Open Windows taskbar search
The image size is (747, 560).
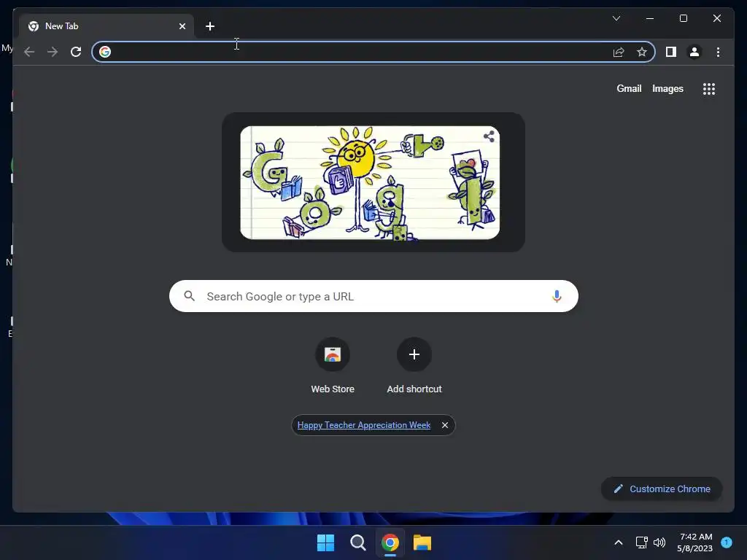click(357, 542)
